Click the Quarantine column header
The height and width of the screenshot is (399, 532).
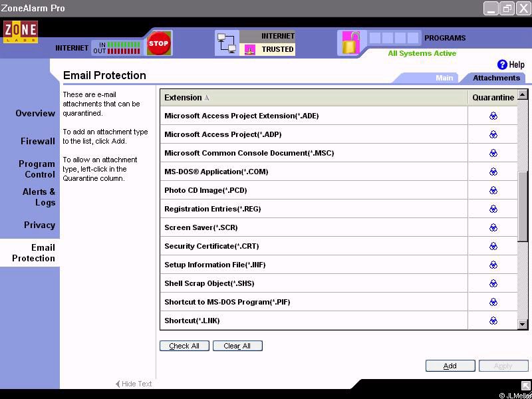493,98
